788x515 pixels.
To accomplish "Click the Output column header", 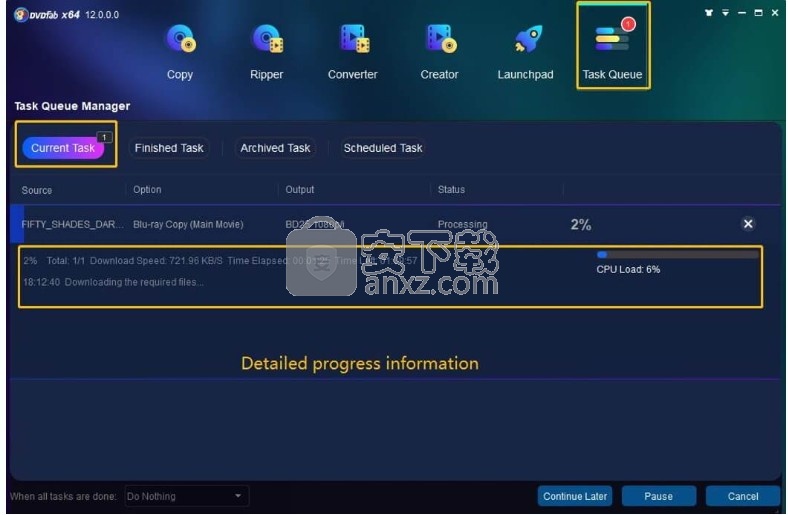I will pyautogui.click(x=300, y=189).
